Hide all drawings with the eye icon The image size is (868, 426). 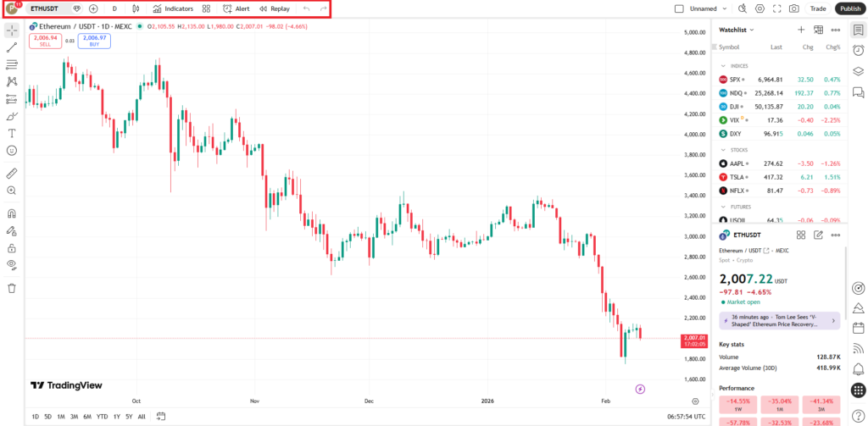coord(12,264)
